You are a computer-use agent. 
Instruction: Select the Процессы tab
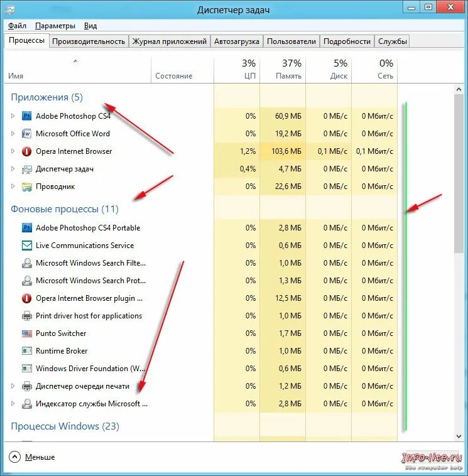27,40
